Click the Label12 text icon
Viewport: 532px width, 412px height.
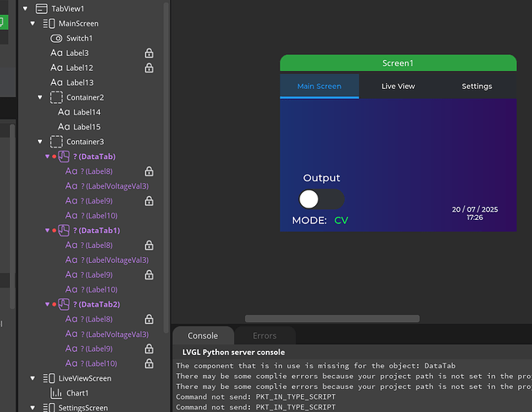56,68
